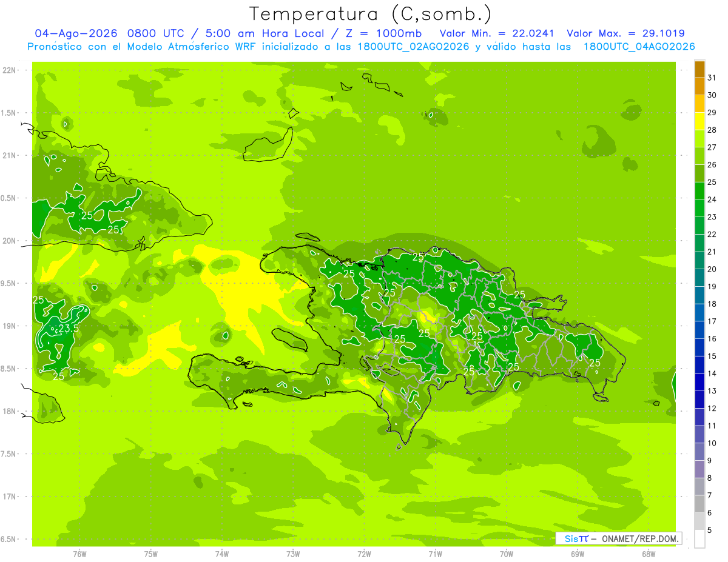This screenshot has height=562, width=728.
Task: Click latitude axis label "17N"
Action: click(8, 497)
